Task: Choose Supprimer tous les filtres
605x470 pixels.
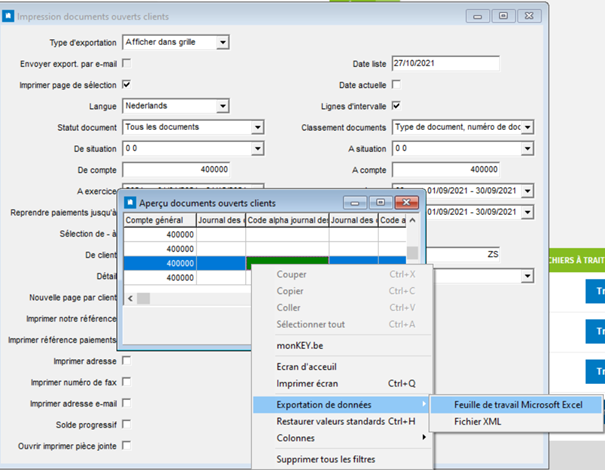Action: [x=341, y=459]
